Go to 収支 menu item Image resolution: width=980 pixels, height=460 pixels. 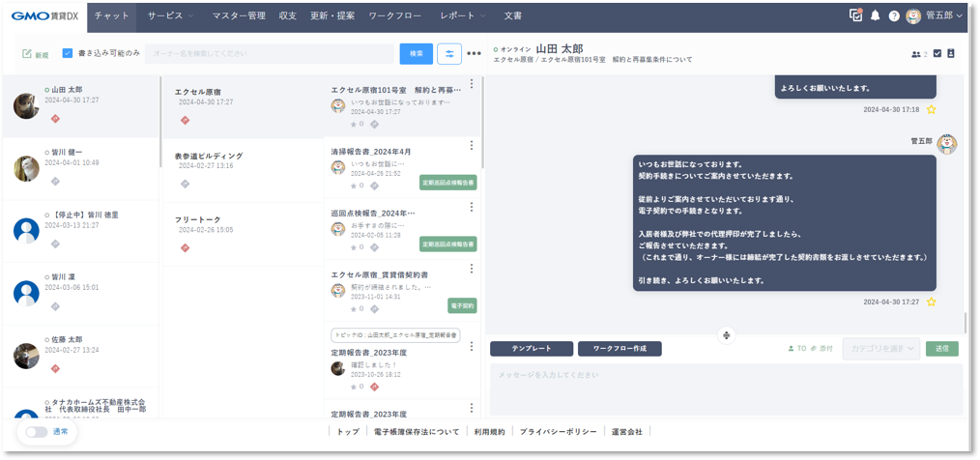click(x=288, y=15)
